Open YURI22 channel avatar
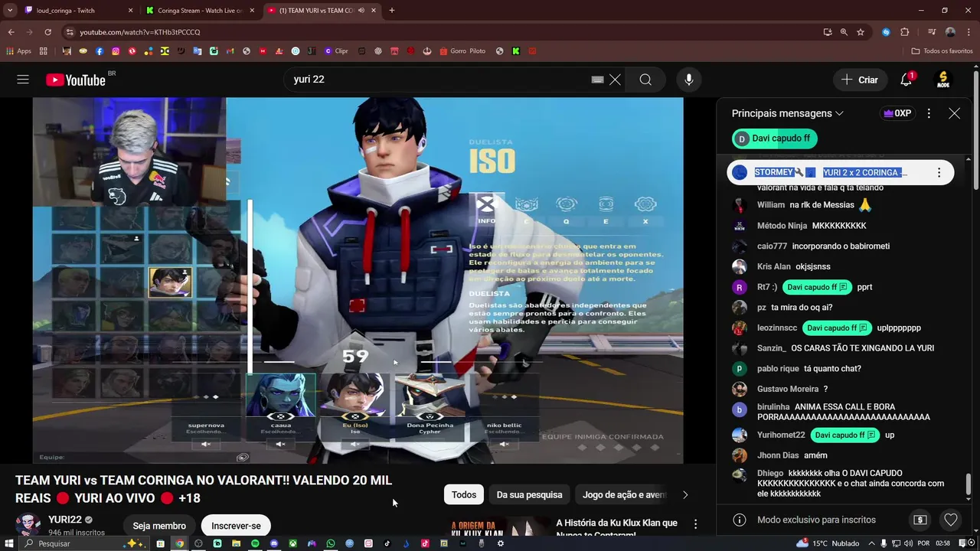The image size is (980, 551). tap(29, 526)
